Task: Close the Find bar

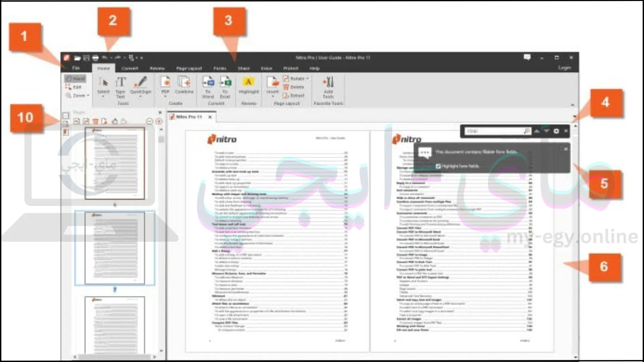Action: 566,131
